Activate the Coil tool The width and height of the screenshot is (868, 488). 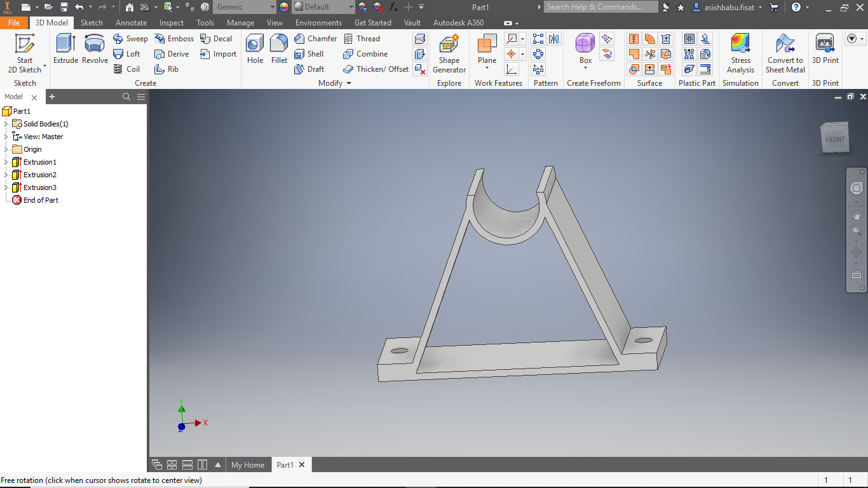126,69
